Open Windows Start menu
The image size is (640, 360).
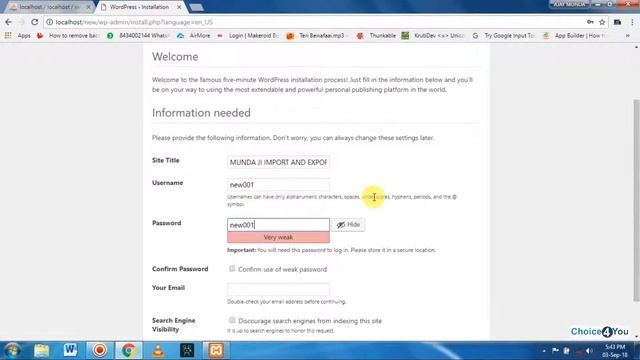tap(12, 350)
